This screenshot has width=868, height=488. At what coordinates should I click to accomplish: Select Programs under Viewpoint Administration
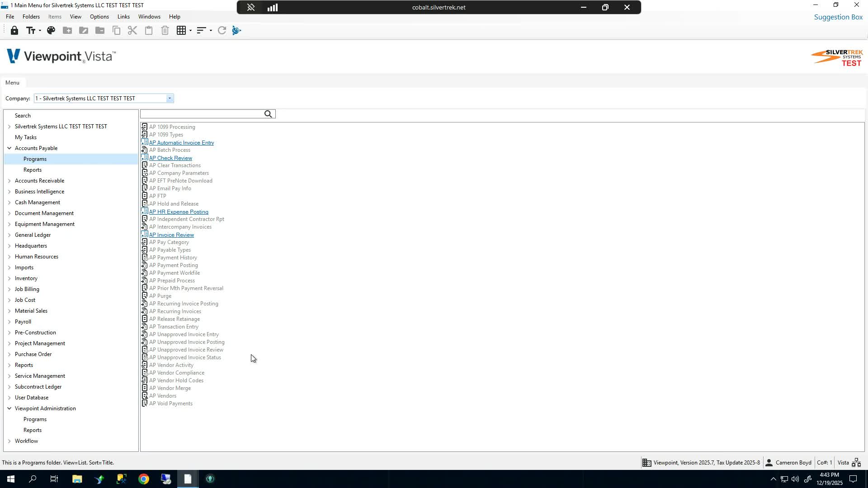pyautogui.click(x=35, y=419)
